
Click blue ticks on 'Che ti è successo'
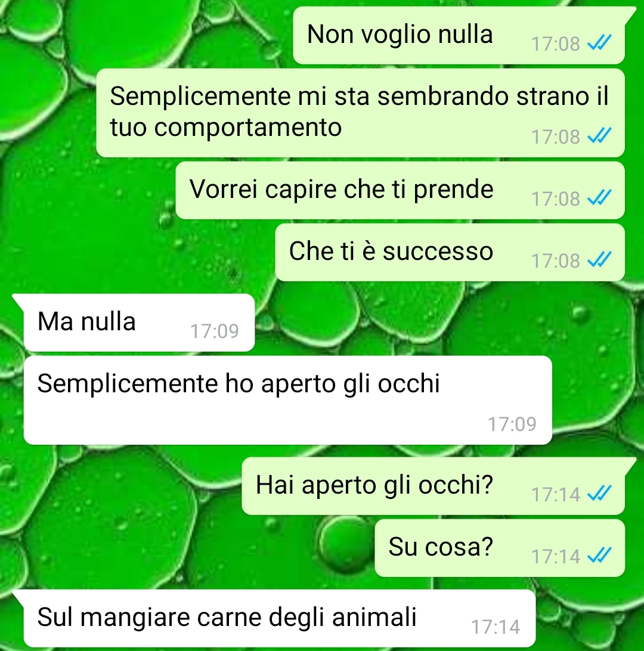[599, 259]
